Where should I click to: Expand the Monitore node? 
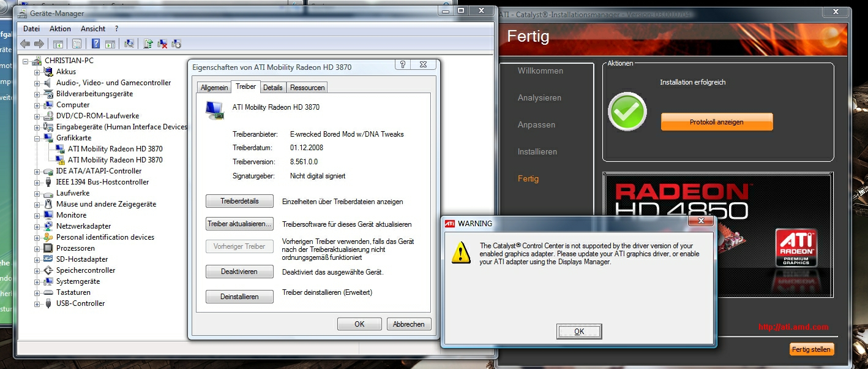(x=37, y=215)
